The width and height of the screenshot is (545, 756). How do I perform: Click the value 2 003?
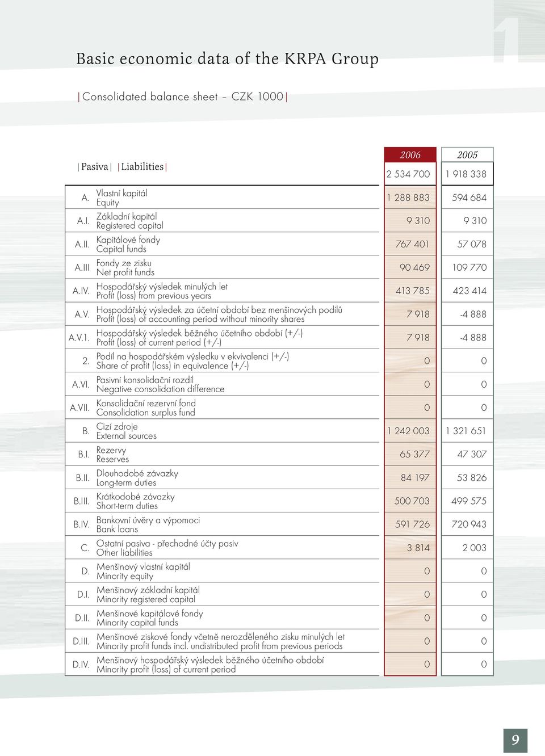pyautogui.click(x=475, y=548)
